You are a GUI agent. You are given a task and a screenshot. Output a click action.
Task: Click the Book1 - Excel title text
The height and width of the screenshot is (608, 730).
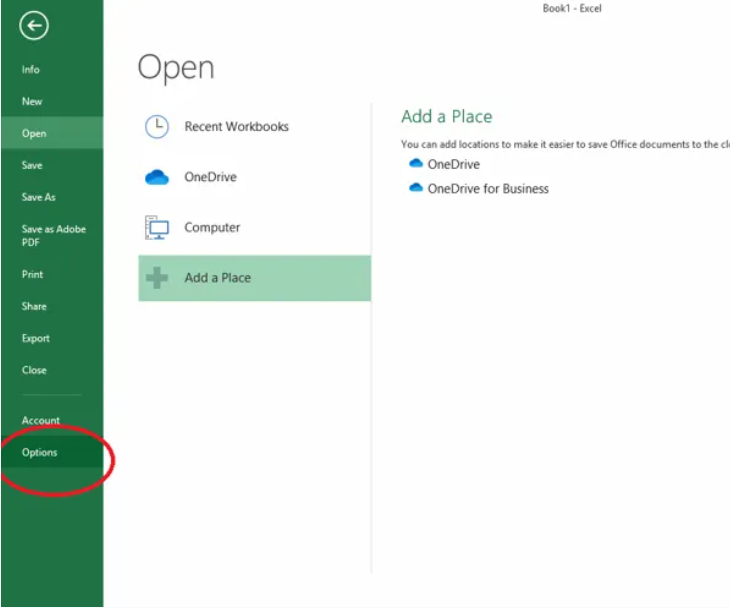point(572,8)
